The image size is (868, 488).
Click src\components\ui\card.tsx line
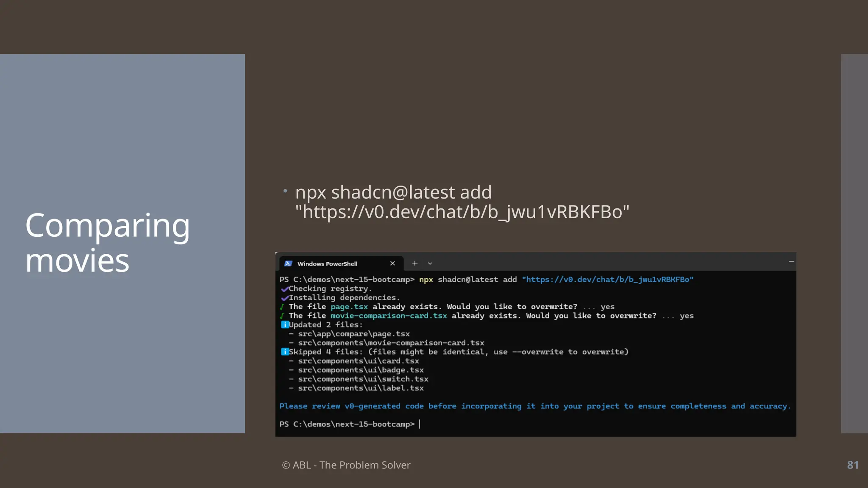coord(359,361)
